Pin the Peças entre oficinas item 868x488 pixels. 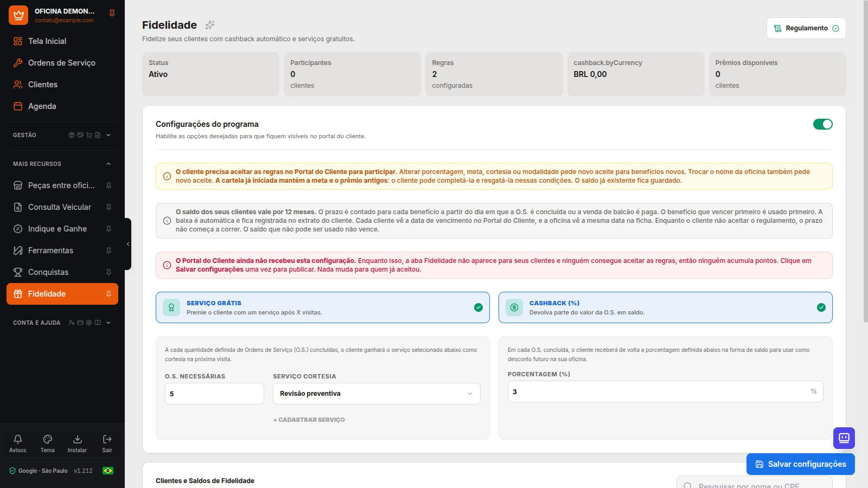coord(108,185)
